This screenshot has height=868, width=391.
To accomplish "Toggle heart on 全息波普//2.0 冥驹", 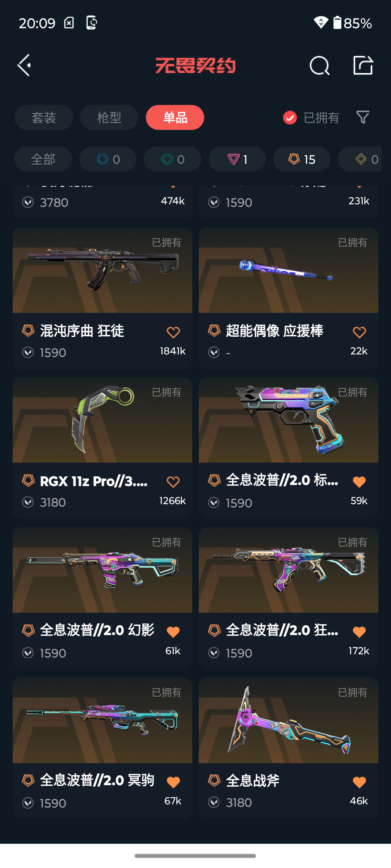I will 173,782.
